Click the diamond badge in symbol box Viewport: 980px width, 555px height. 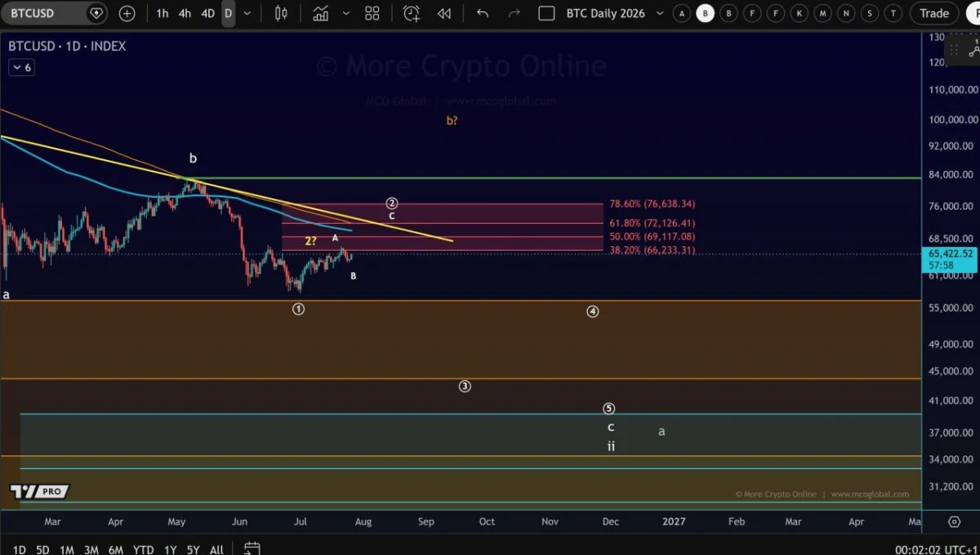96,13
